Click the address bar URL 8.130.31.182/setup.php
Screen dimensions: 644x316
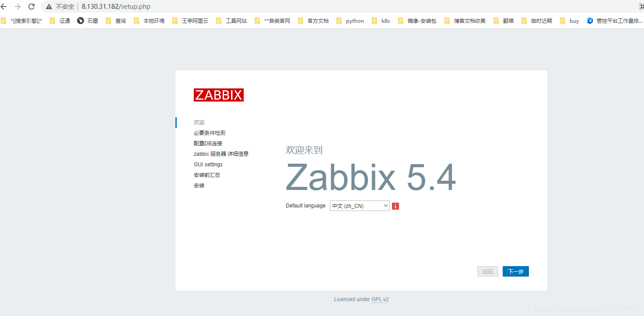pyautogui.click(x=116, y=7)
